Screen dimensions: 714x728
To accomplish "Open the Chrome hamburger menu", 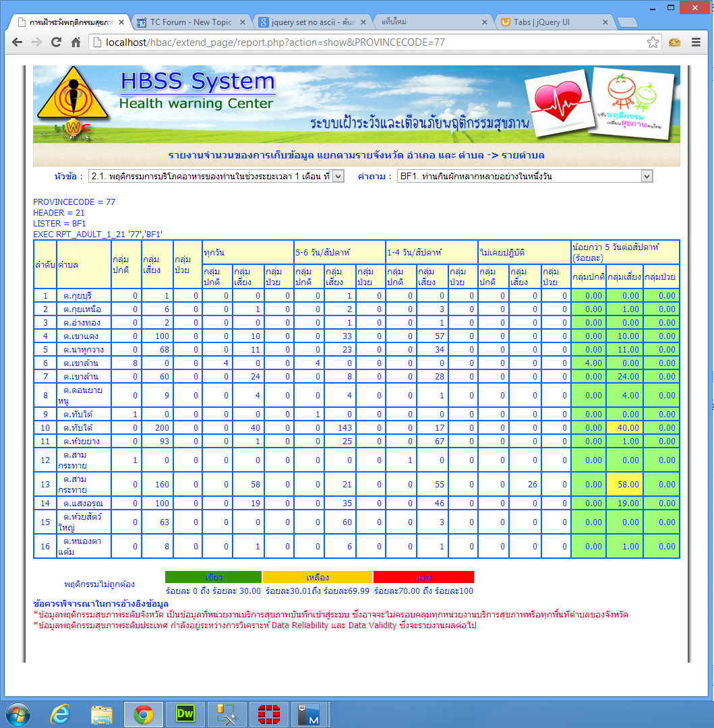I will tap(696, 42).
